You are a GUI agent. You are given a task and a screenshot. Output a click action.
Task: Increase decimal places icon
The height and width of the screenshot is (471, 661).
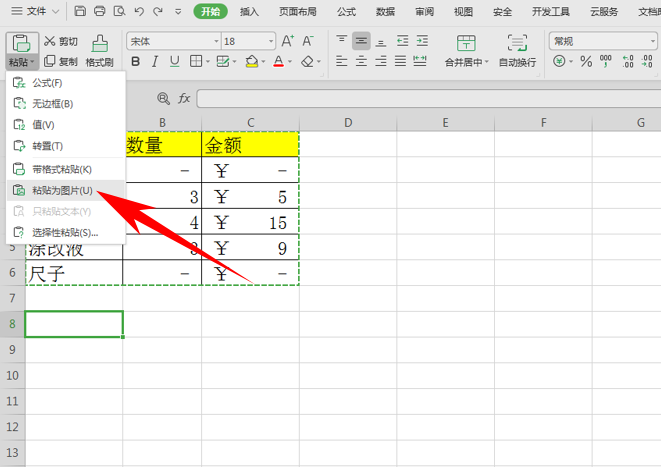coord(628,62)
